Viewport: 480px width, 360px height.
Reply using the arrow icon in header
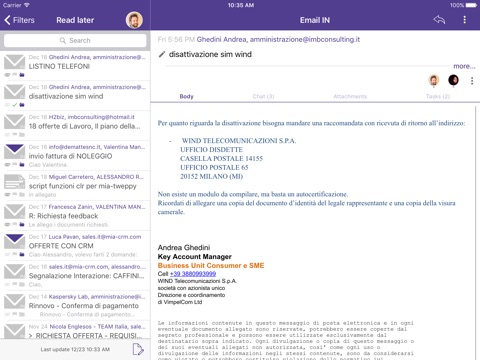439,20
